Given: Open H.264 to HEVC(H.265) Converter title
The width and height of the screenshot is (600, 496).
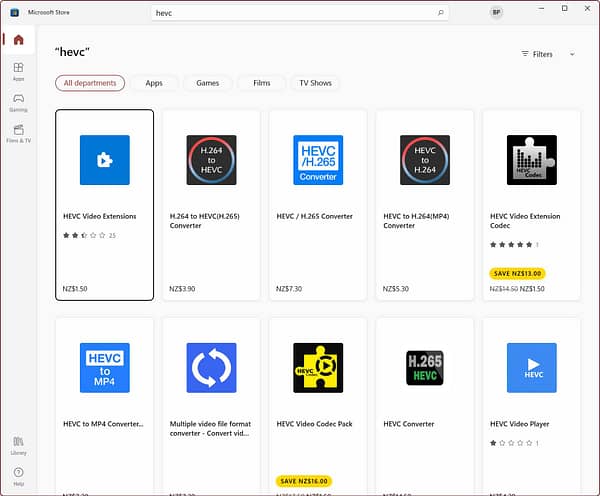Looking at the screenshot, I should (205, 221).
